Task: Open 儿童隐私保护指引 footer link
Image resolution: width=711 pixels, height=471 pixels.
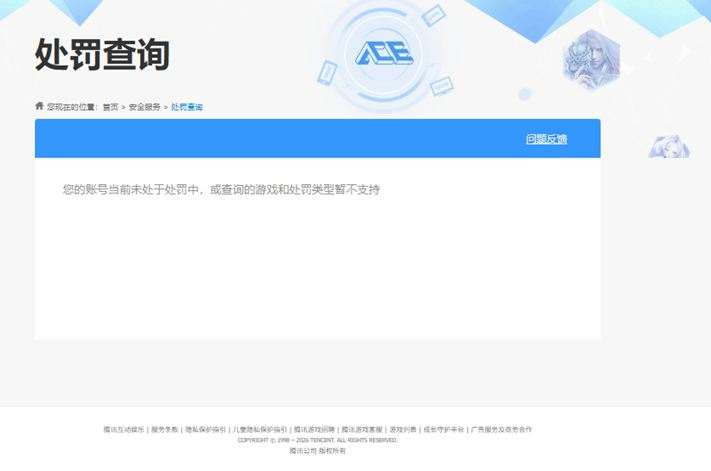Action: pyautogui.click(x=260, y=429)
